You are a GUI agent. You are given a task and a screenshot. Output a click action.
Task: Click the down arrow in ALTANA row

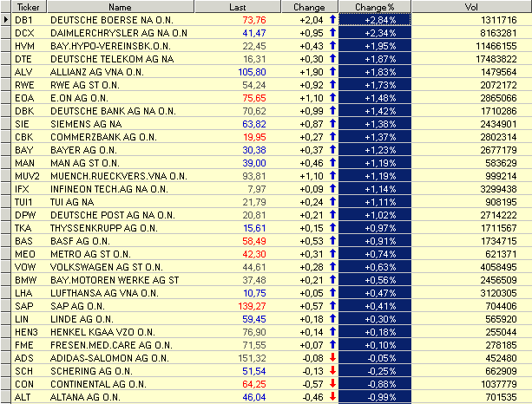tap(332, 396)
